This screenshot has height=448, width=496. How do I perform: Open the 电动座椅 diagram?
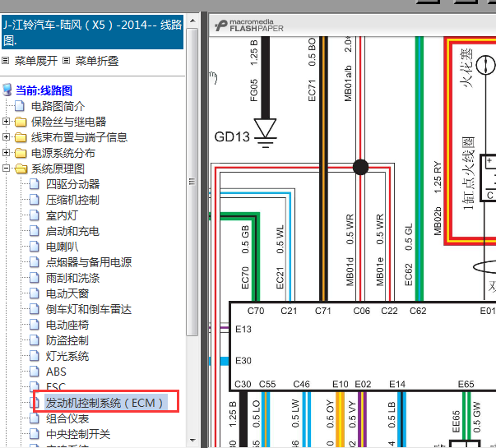click(x=67, y=325)
